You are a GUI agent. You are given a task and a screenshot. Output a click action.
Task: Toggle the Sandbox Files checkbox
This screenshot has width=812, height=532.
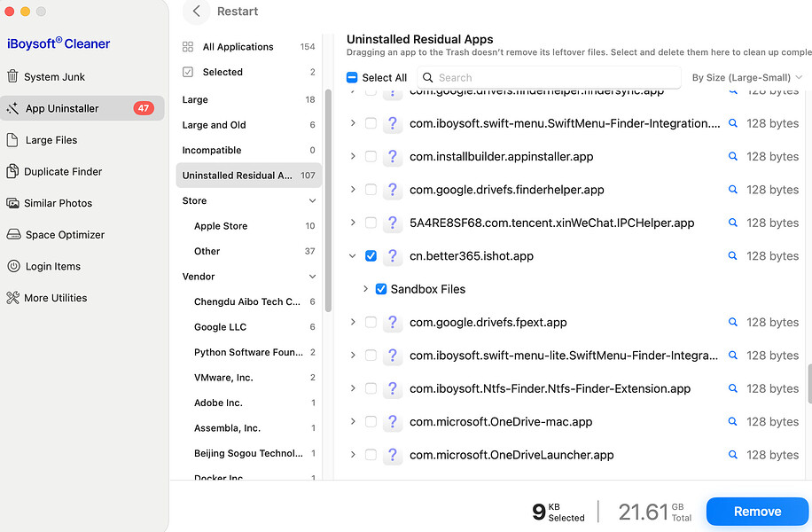(x=381, y=289)
